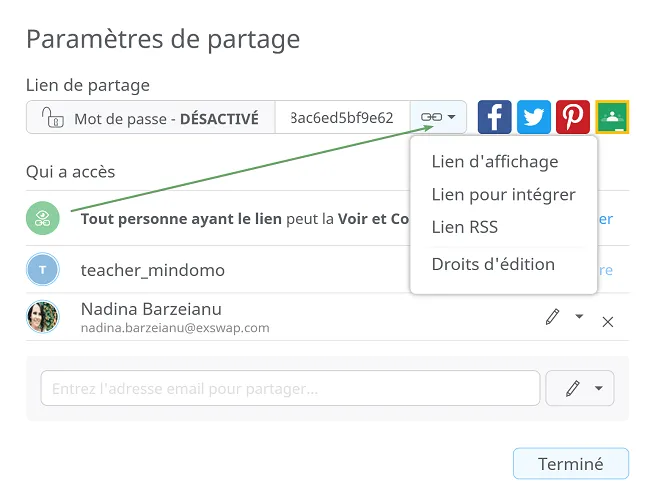Open edit permission dropdown beside email field

(580, 388)
